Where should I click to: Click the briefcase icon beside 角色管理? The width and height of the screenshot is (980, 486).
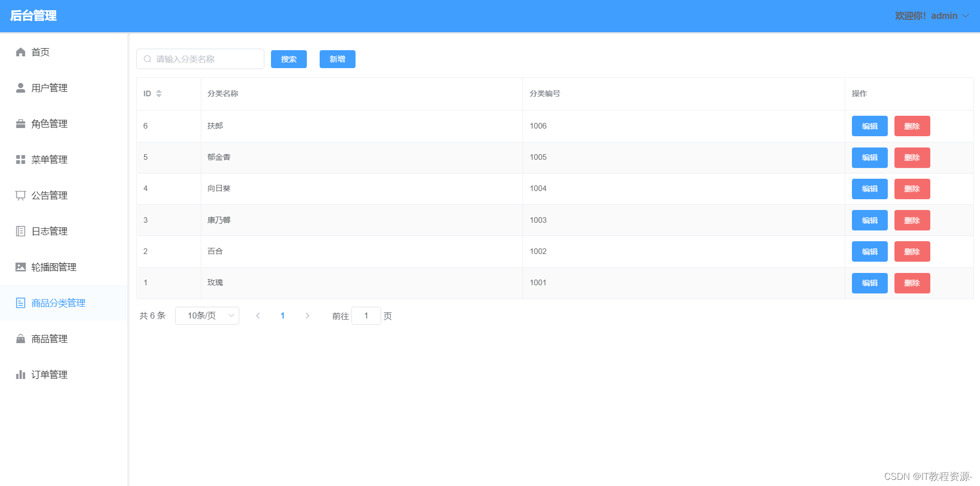20,123
